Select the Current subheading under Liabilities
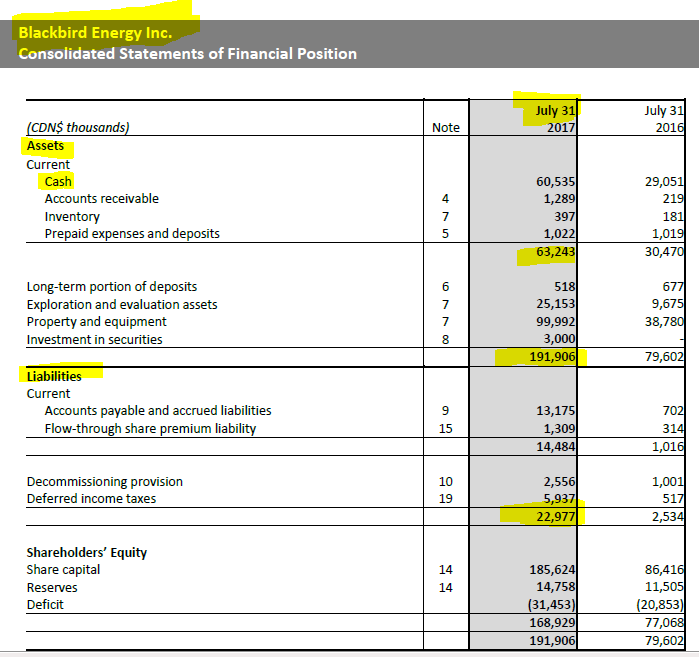This screenshot has height=657, width=699. 48,394
